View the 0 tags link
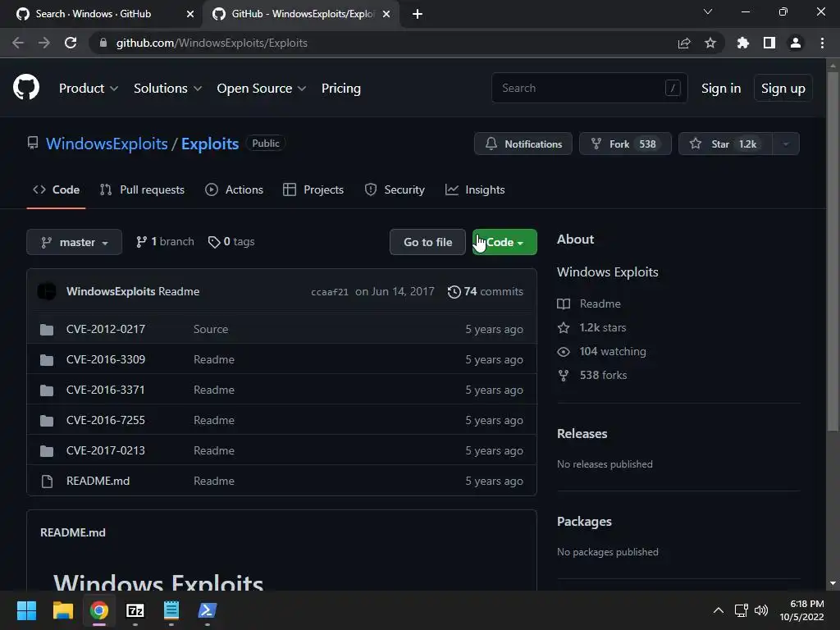 pos(231,242)
